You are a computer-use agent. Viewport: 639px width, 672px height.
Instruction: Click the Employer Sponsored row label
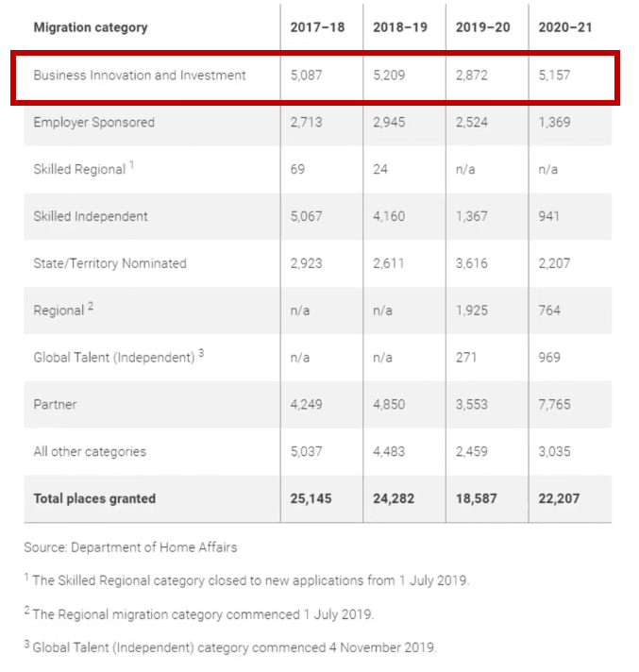coord(93,123)
